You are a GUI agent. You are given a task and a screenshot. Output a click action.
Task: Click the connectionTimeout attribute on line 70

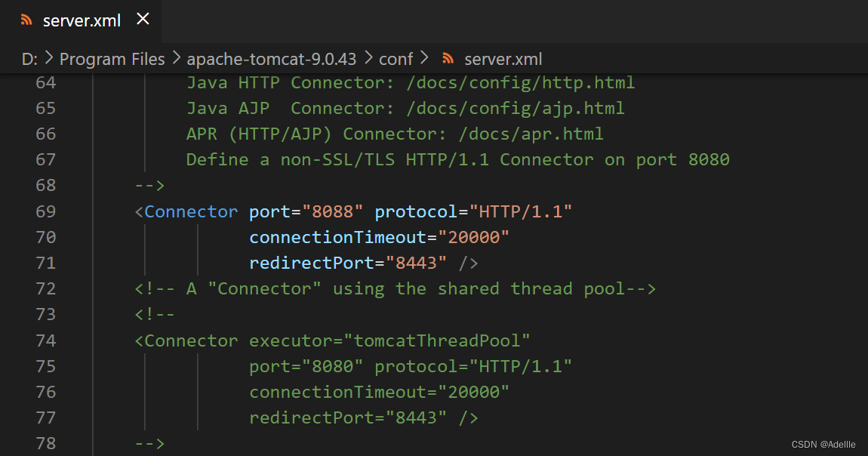337,237
